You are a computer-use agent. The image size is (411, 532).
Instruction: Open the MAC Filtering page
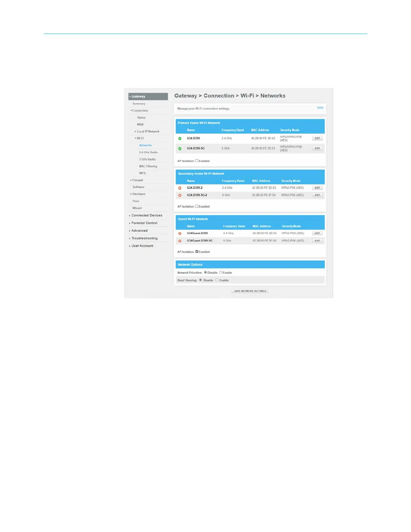coord(148,166)
